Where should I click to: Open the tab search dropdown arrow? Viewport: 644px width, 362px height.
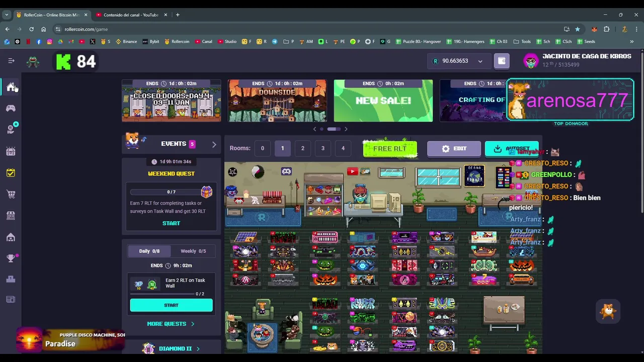pyautogui.click(x=7, y=15)
